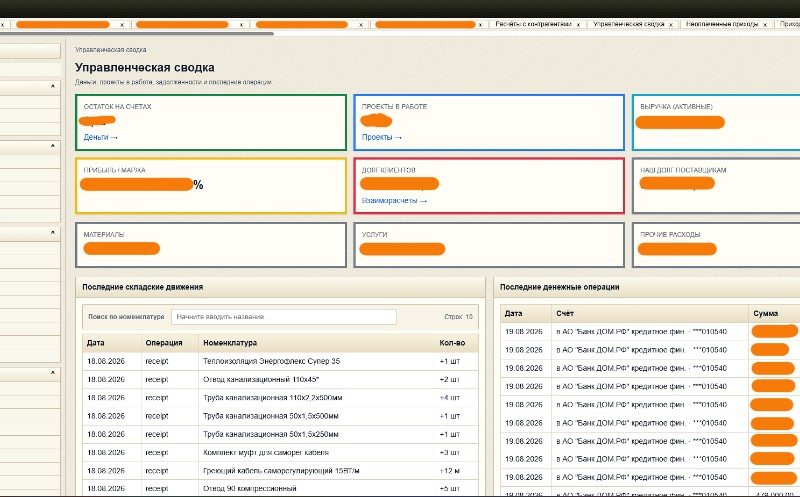Collapse the bottom sidebar section caret

coord(53,373)
